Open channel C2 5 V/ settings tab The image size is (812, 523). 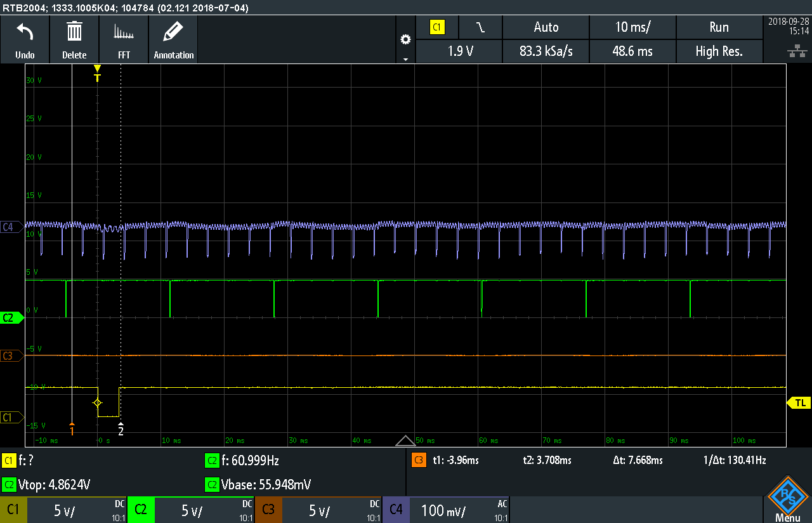(191, 510)
